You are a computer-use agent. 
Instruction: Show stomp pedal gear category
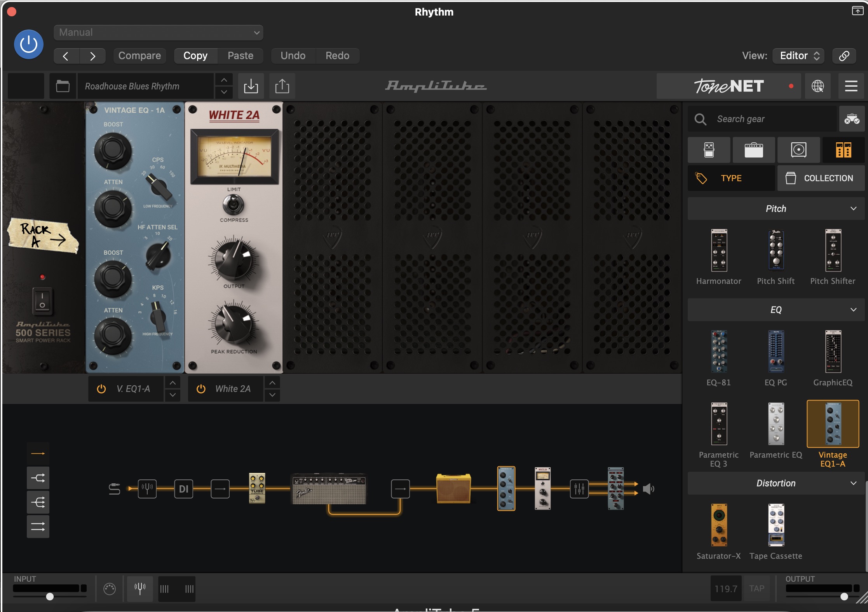coord(709,150)
